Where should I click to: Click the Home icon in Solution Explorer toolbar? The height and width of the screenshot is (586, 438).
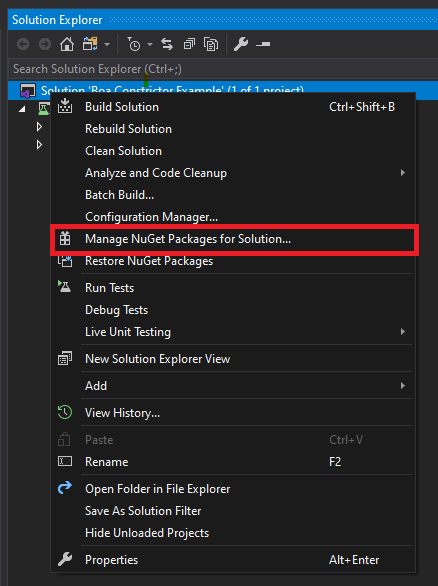tap(67, 44)
